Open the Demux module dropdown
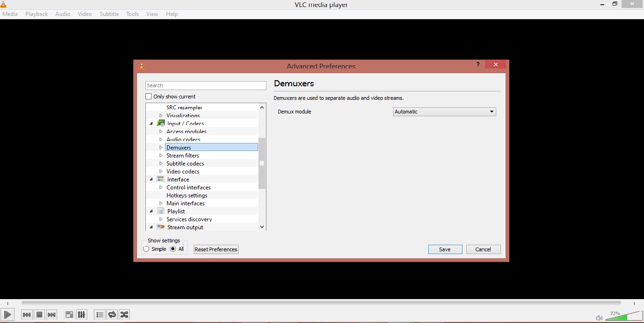644x323 pixels. click(444, 112)
